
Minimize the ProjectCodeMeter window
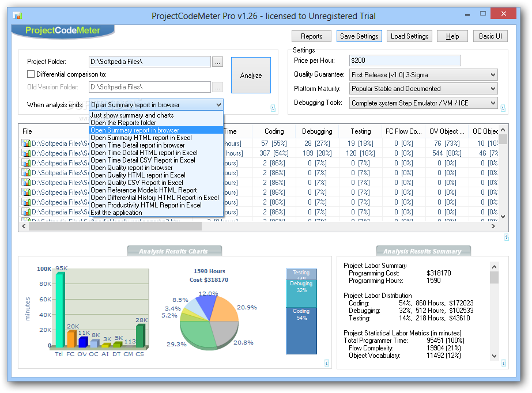467,14
